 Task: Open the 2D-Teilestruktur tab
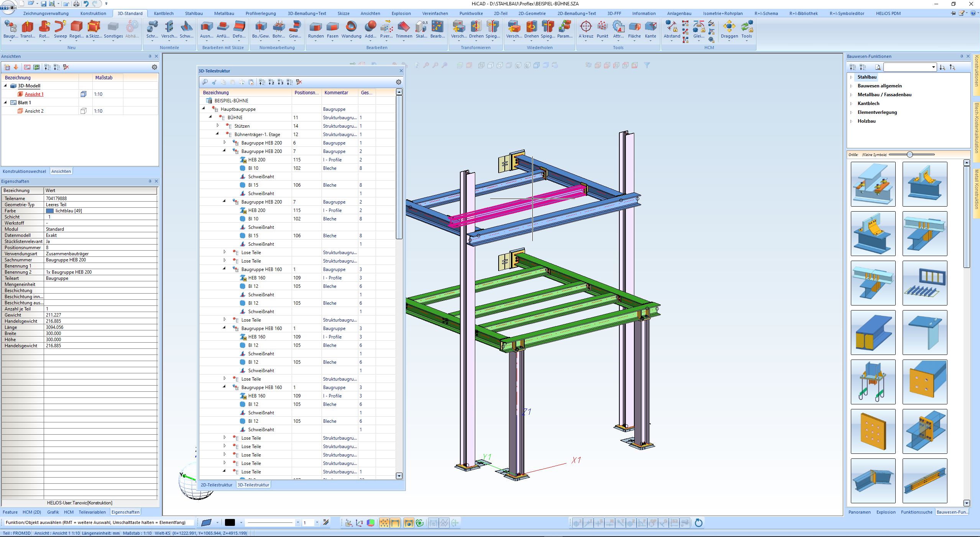217,485
